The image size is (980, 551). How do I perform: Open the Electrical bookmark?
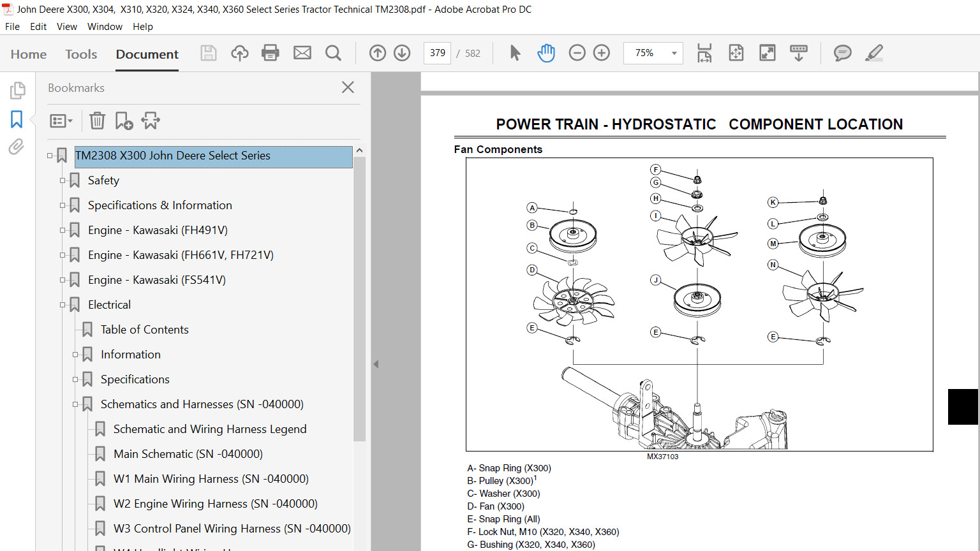pyautogui.click(x=109, y=305)
